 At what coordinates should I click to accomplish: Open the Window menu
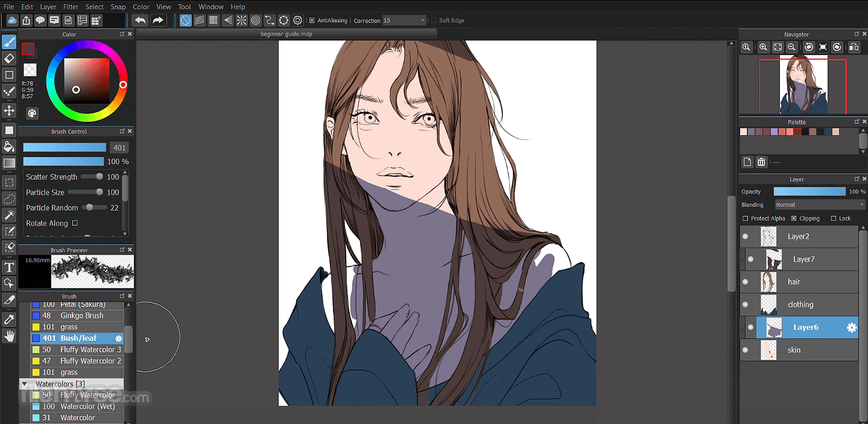pos(211,7)
